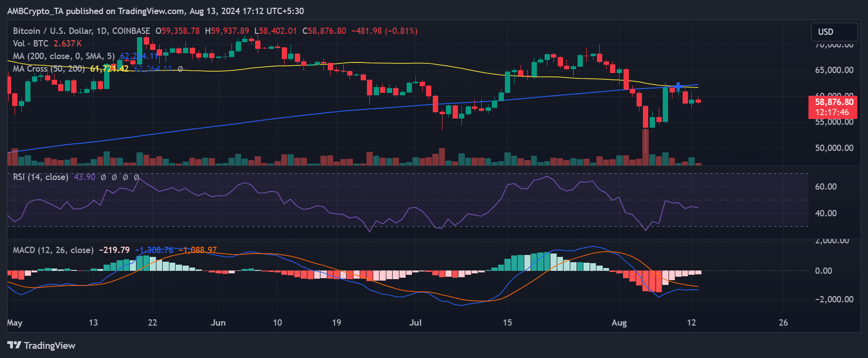
Task: Click the TradingView logo icon
Action: point(15,345)
